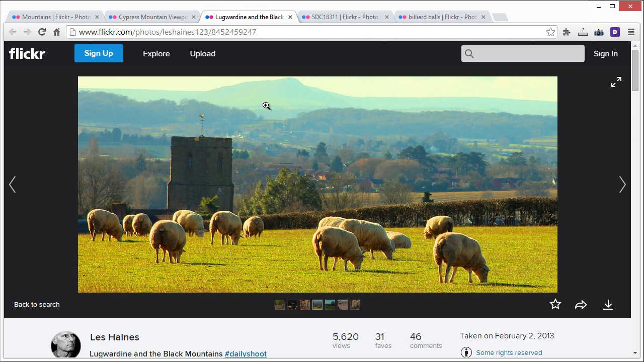Share the photo using the arrow icon

tap(581, 305)
